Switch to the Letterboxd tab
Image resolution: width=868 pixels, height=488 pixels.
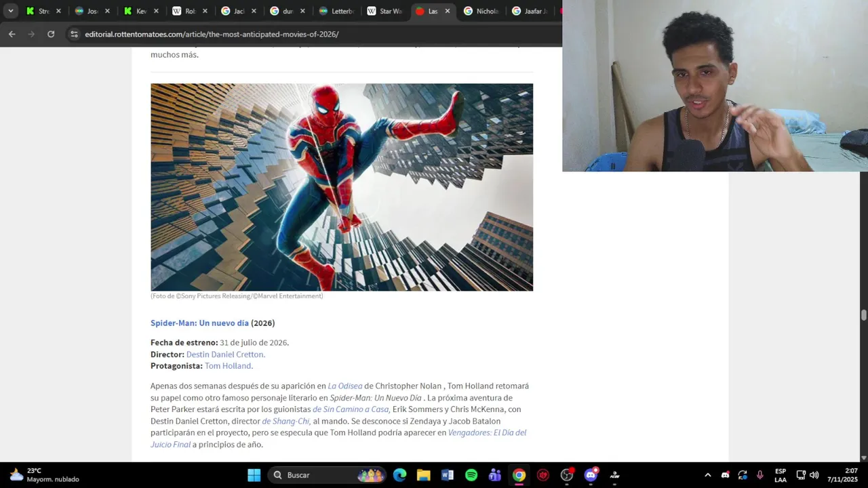pos(336,11)
